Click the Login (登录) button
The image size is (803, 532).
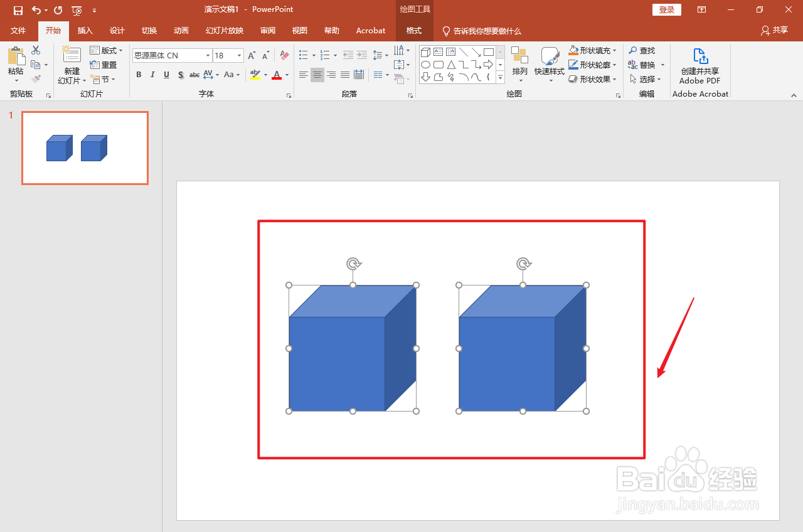click(667, 10)
